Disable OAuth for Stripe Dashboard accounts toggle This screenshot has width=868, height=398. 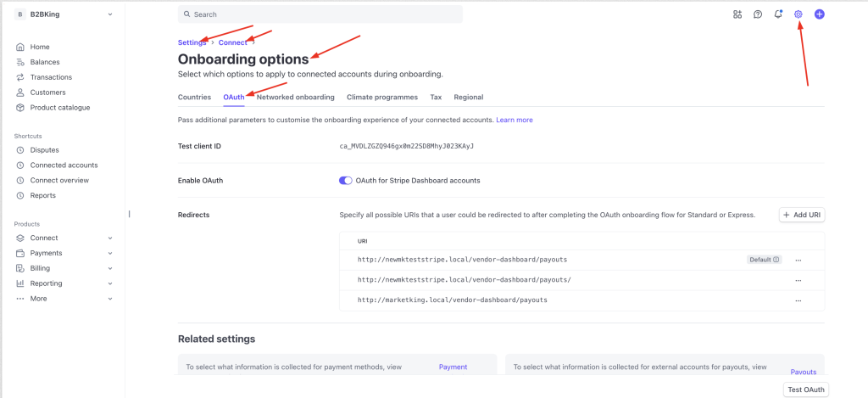[345, 181]
